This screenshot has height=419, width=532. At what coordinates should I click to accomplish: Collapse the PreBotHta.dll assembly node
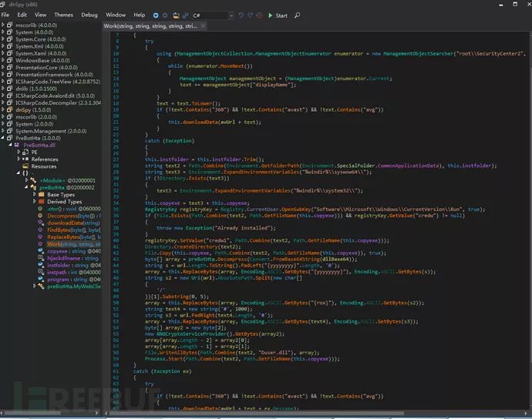[x=12, y=145]
